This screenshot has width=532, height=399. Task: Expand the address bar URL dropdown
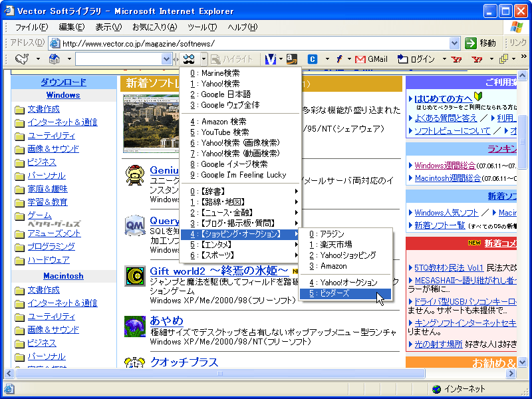pyautogui.click(x=454, y=43)
